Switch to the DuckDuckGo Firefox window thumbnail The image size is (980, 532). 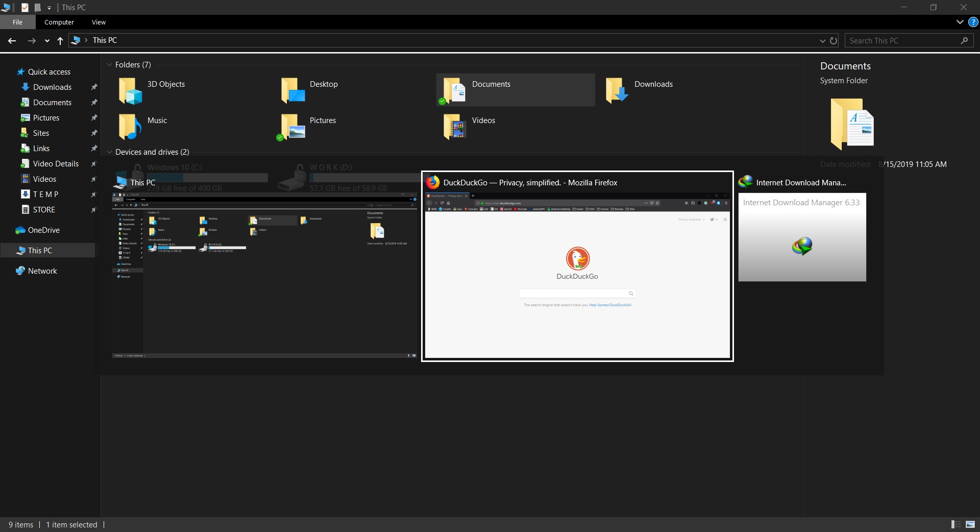[577, 275]
